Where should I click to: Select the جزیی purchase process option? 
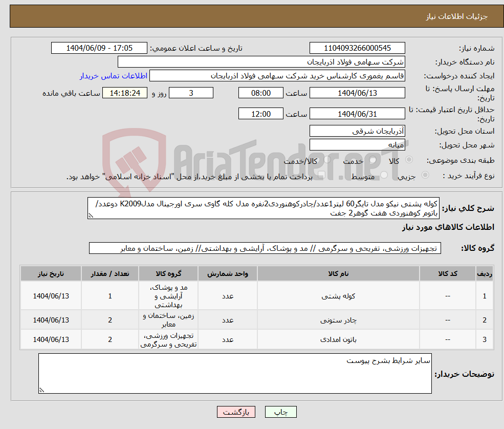(x=425, y=175)
